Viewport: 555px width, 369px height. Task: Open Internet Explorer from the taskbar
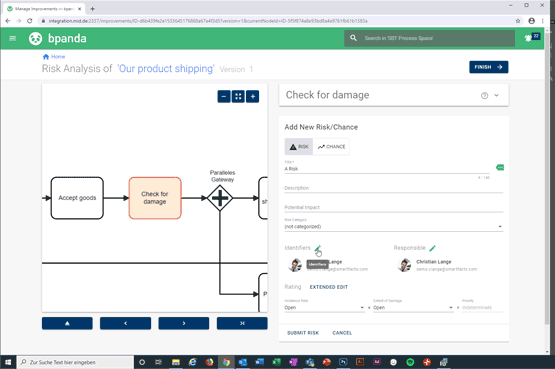pyautogui.click(x=193, y=362)
